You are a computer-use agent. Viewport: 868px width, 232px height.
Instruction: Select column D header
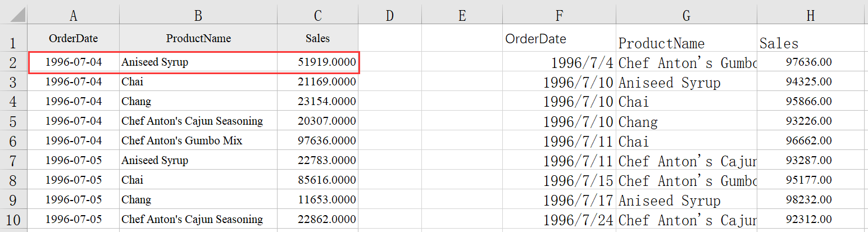point(390,16)
